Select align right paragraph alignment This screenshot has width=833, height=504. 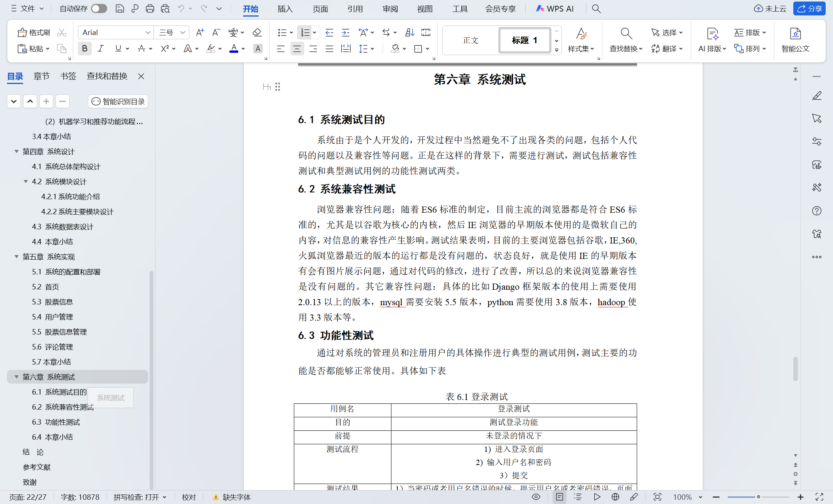pos(313,49)
